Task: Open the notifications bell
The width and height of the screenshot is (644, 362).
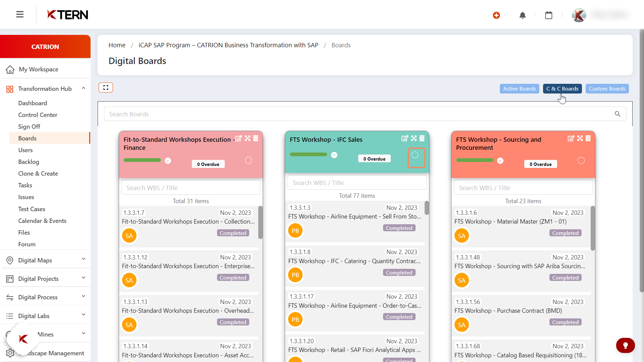Action: coord(523,15)
